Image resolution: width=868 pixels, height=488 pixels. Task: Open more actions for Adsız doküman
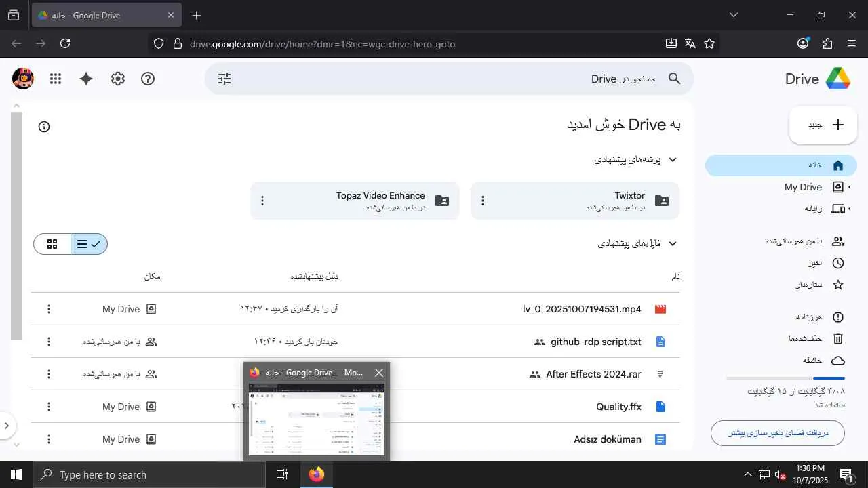click(x=48, y=439)
